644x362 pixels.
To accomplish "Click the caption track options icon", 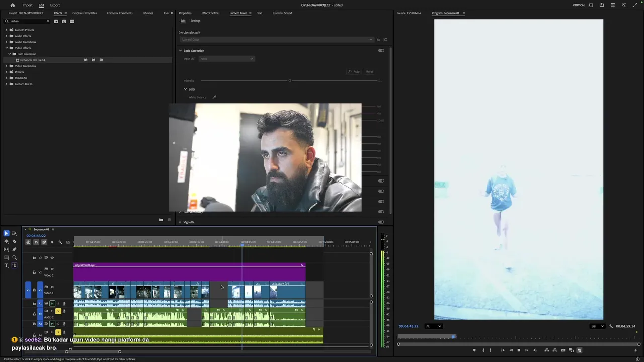I will [x=68, y=242].
